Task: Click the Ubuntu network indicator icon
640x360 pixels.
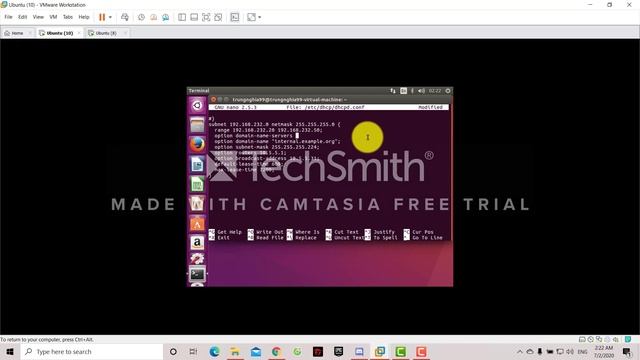Action: [393, 91]
